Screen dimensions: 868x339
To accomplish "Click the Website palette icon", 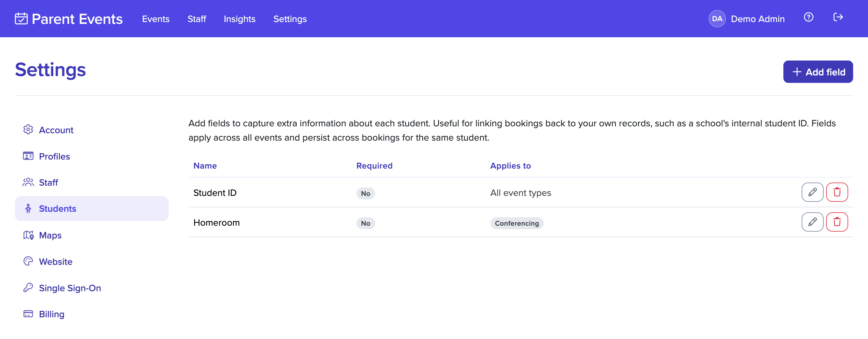I will coord(28,261).
